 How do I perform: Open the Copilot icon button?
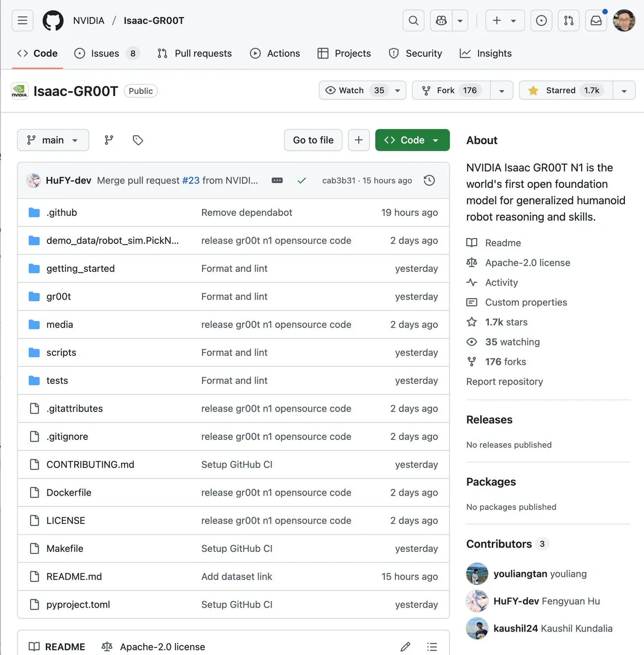(441, 21)
